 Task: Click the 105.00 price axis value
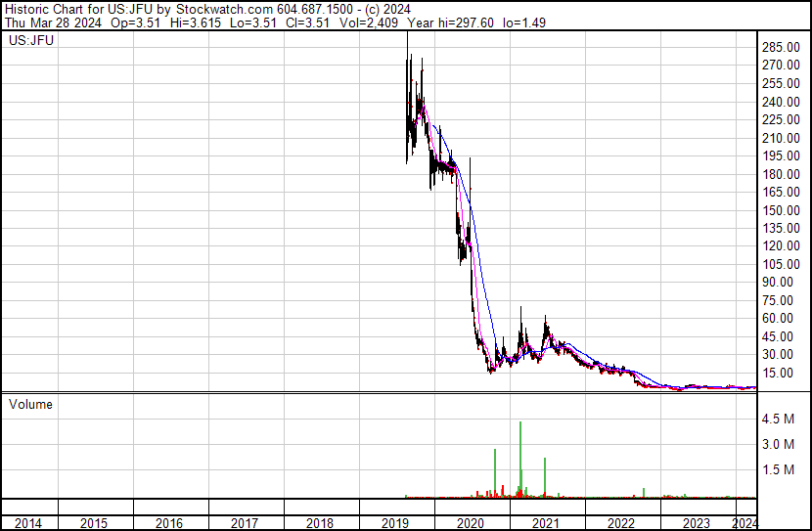[781, 264]
